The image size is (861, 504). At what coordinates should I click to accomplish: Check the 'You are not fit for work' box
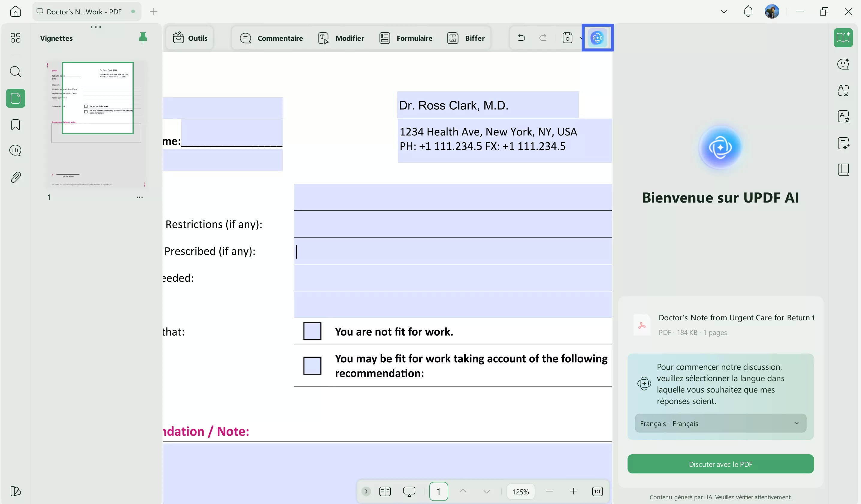pos(312,331)
